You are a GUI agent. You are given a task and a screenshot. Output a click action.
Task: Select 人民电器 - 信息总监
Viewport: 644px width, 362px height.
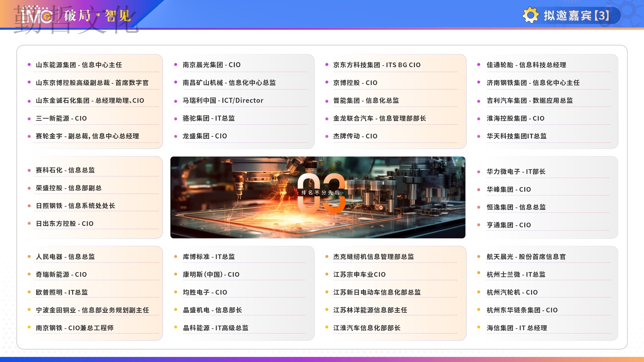[65, 257]
